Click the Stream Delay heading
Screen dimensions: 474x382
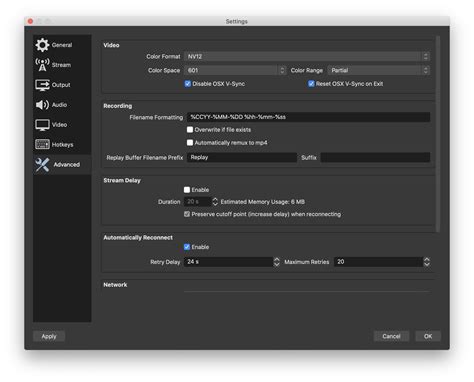[122, 180]
